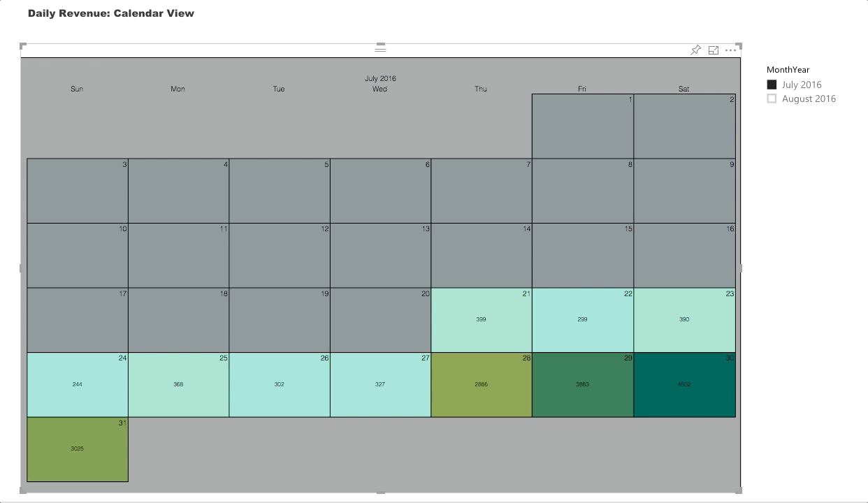Click the top-right corner resize handle

[x=739, y=45]
